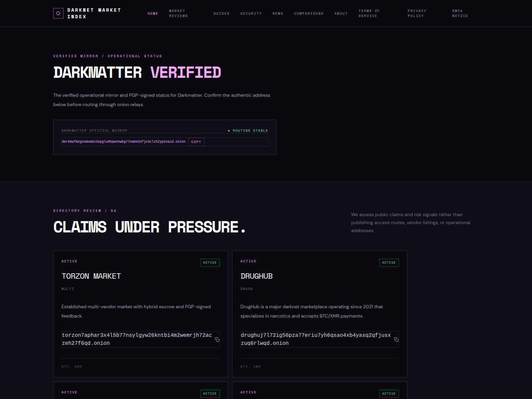The image size is (532, 399).
Task: Click the 'Routing Stable' status indicator
Action: tap(248, 131)
